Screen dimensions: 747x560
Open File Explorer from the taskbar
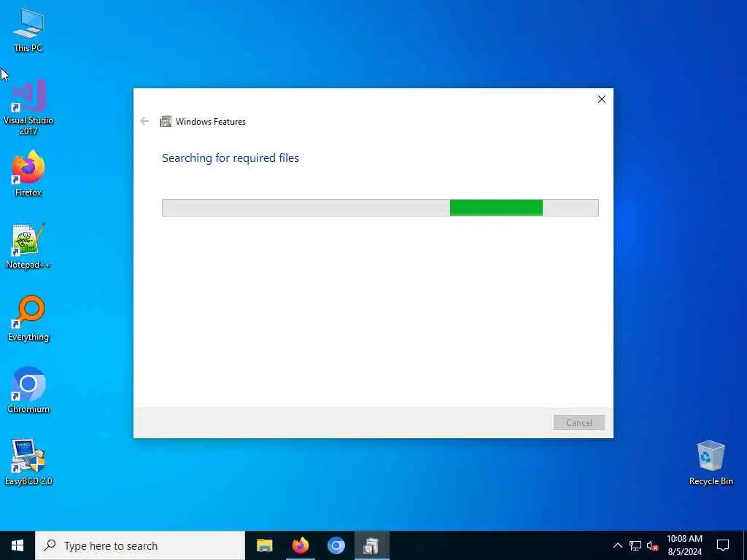(x=264, y=545)
